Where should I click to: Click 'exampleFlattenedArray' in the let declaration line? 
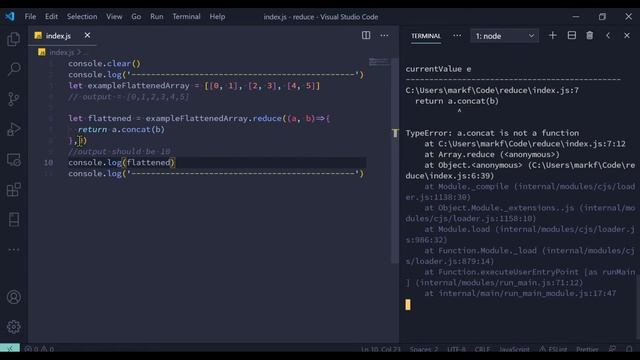pyautogui.click(x=138, y=86)
